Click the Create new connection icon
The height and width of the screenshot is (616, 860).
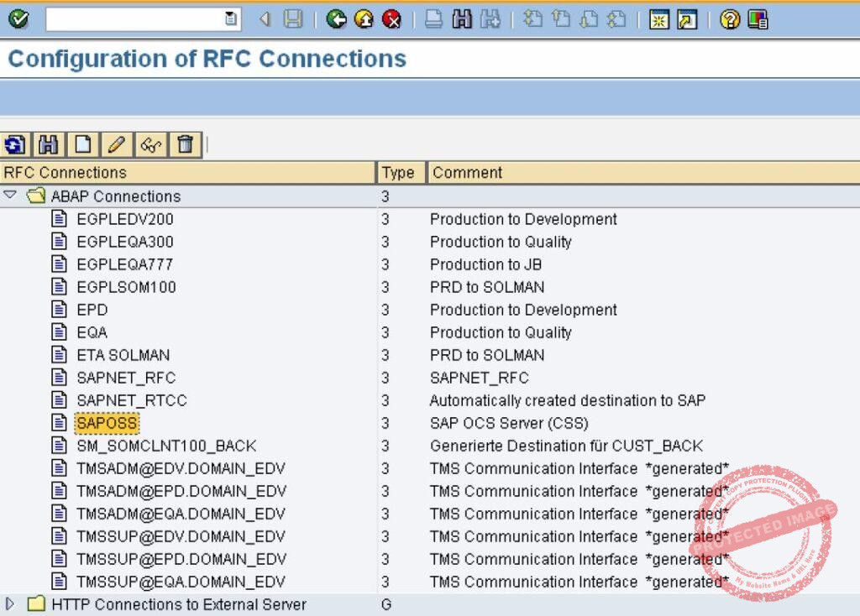coord(82,145)
